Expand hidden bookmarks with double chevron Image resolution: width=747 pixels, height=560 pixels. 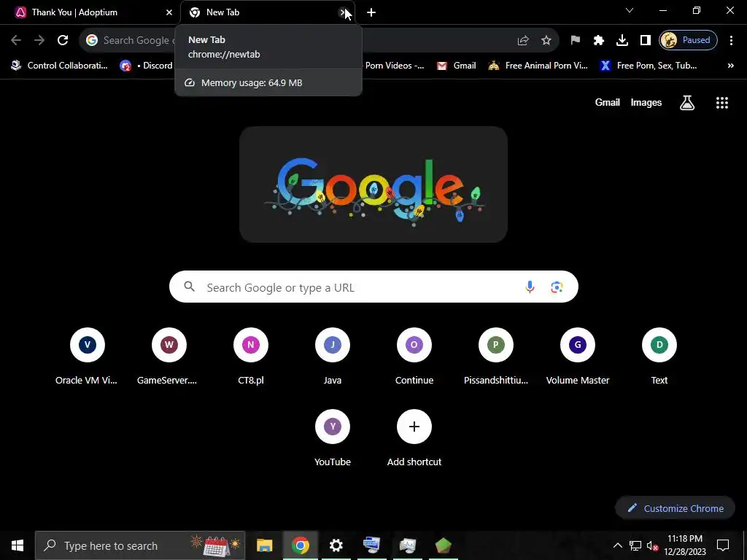731,66
